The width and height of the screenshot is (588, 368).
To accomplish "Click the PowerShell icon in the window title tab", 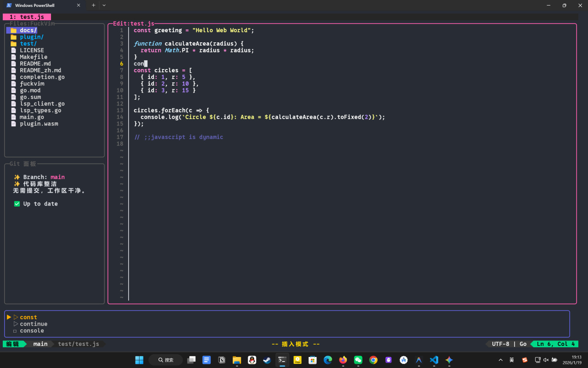I will 9,6.
